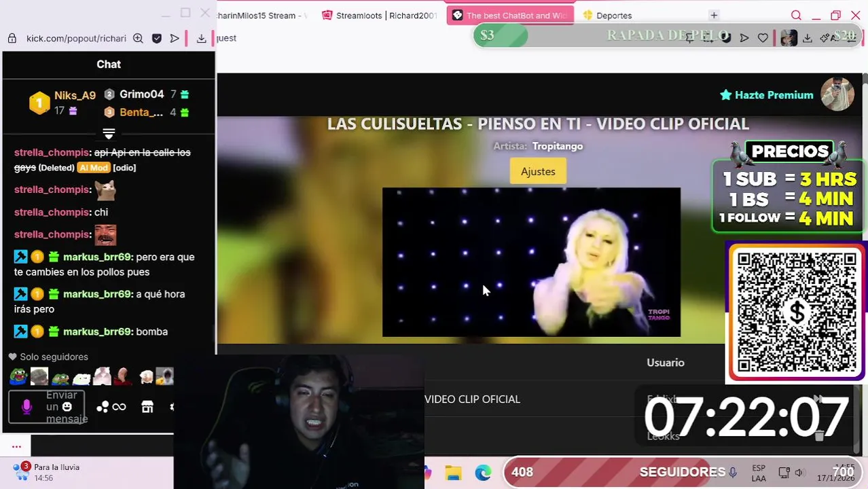The width and height of the screenshot is (868, 489).
Task: Click the Chat header title
Action: (109, 64)
